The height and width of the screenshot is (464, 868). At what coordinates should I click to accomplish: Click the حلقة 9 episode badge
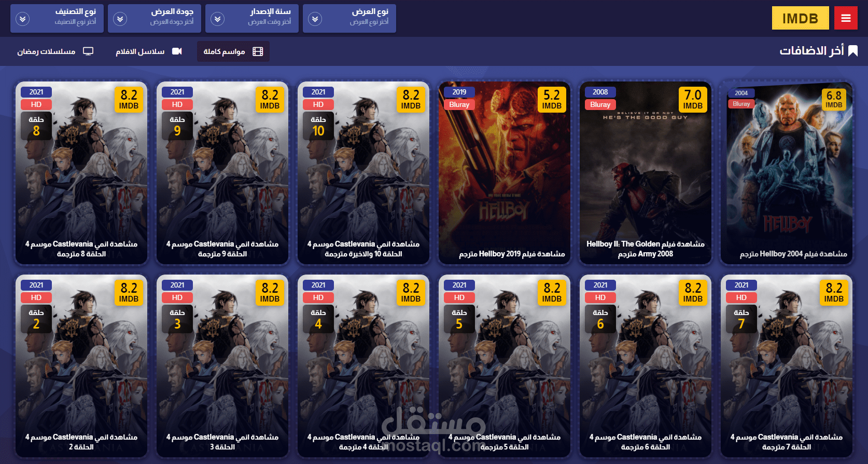pyautogui.click(x=177, y=126)
